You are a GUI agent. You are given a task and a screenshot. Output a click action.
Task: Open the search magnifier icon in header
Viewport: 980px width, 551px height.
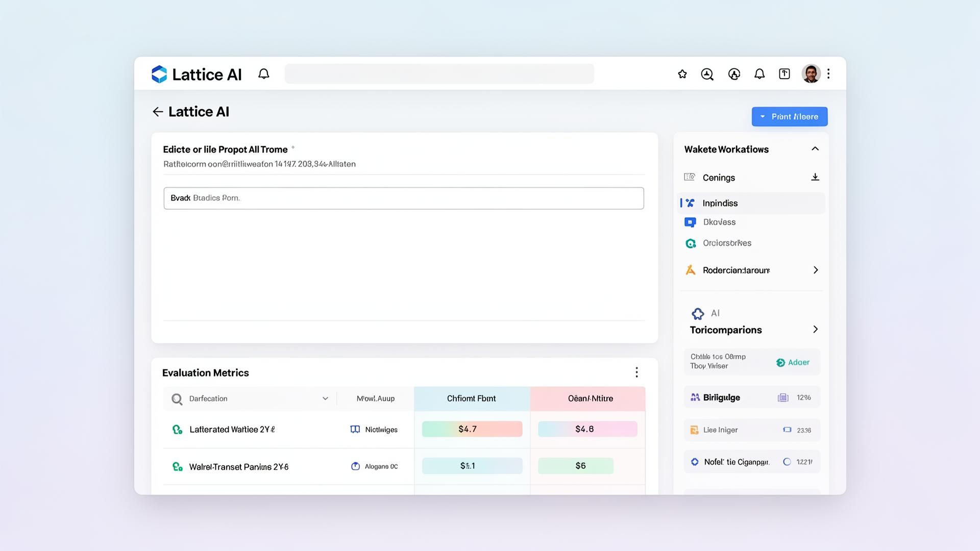tap(707, 74)
